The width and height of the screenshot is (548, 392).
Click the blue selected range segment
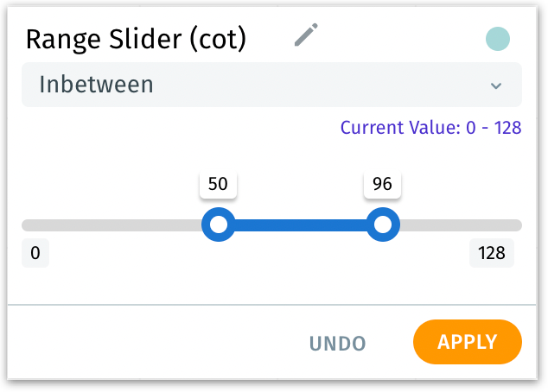(x=300, y=225)
